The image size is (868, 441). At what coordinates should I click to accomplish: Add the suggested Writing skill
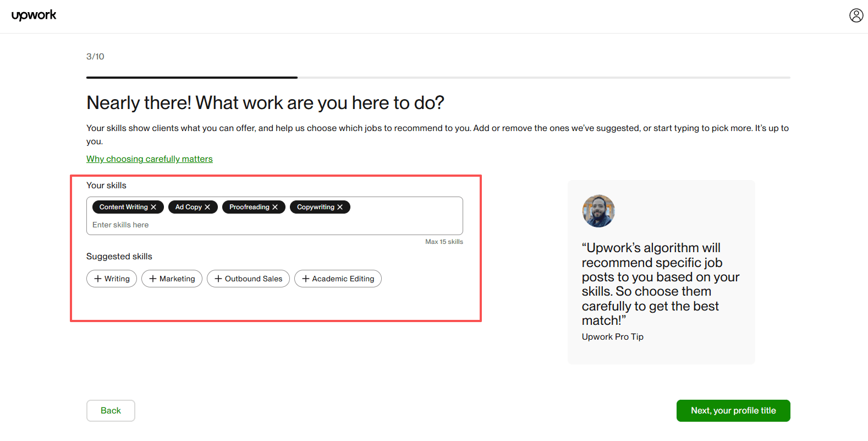click(112, 279)
